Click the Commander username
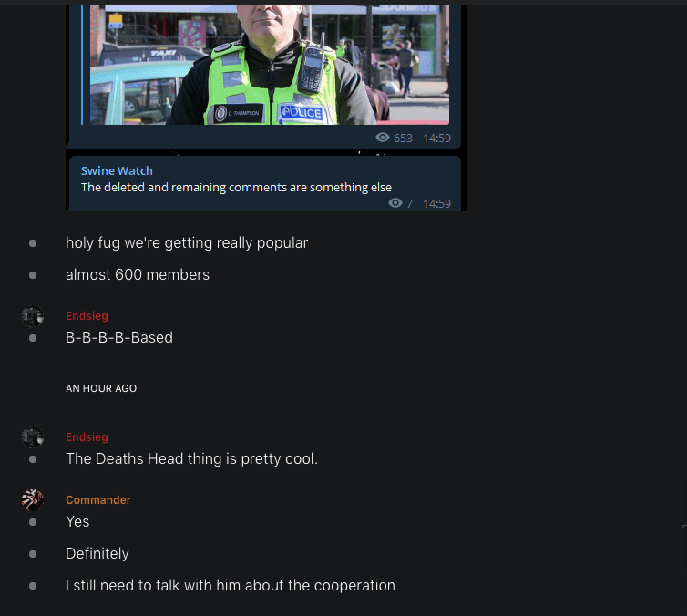 (98, 500)
